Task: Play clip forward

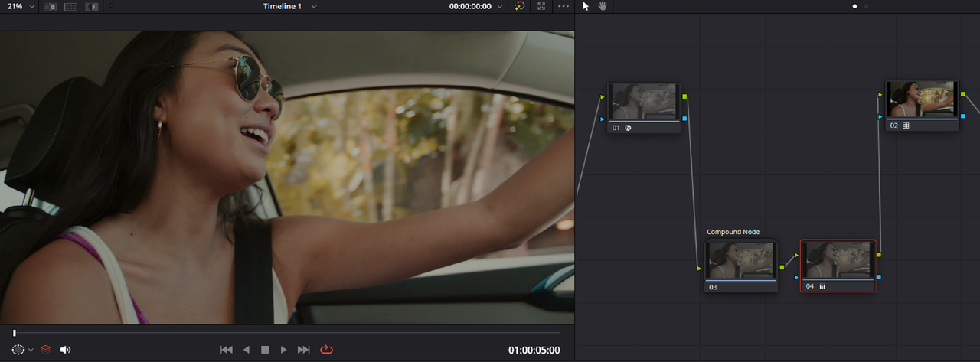Action: (x=284, y=350)
